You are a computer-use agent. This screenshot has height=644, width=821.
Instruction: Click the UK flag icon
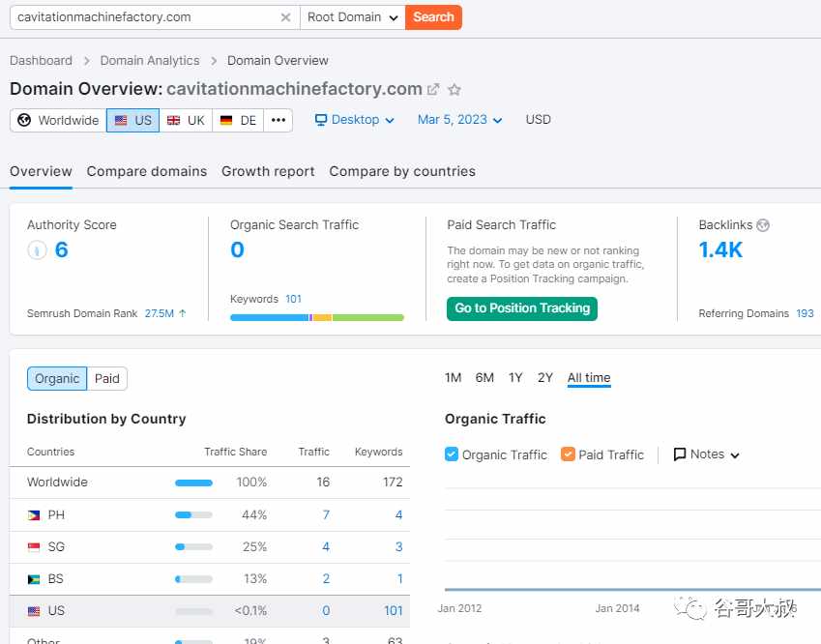(173, 121)
